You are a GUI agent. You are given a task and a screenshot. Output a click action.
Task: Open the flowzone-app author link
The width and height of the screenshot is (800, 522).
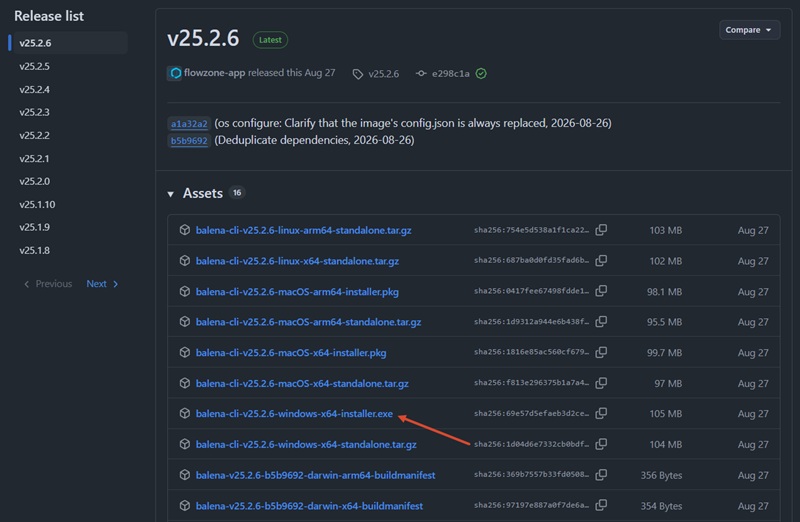[214, 73]
